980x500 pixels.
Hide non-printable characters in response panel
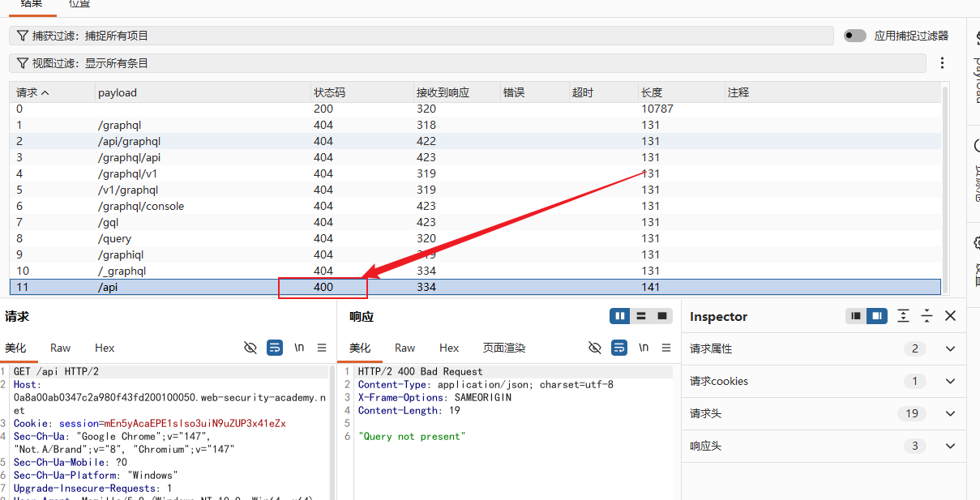point(595,348)
